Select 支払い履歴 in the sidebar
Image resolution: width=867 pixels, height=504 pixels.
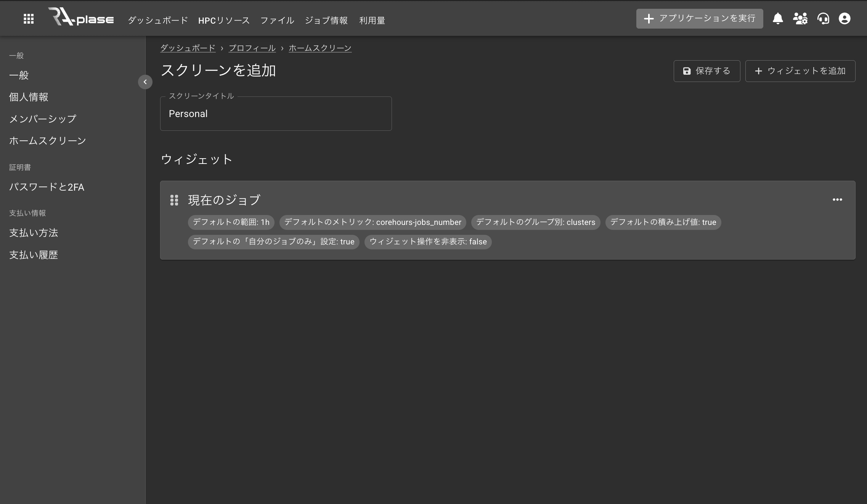(x=34, y=255)
